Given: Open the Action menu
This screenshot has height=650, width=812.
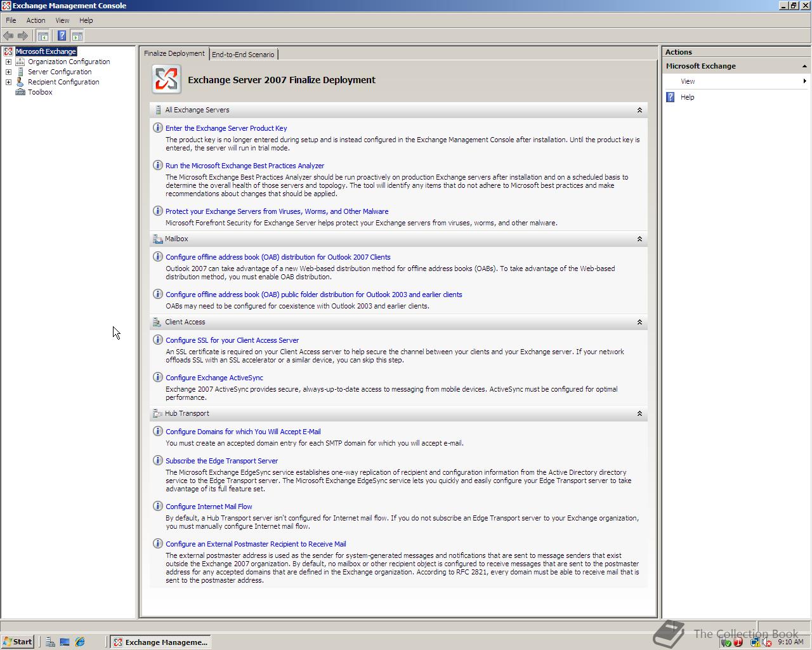Looking at the screenshot, I should click(36, 20).
